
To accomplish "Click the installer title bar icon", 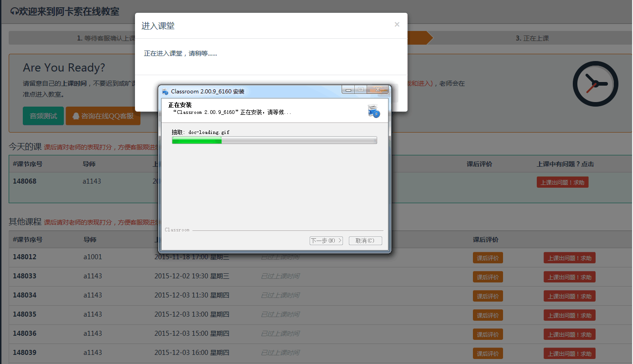I will (165, 92).
